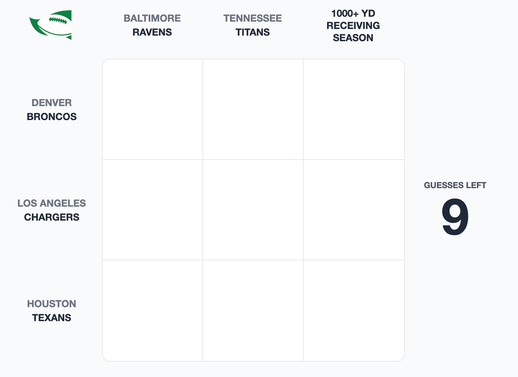518x377 pixels.
Task: Click the Houston Texans row label
Action: click(x=52, y=311)
